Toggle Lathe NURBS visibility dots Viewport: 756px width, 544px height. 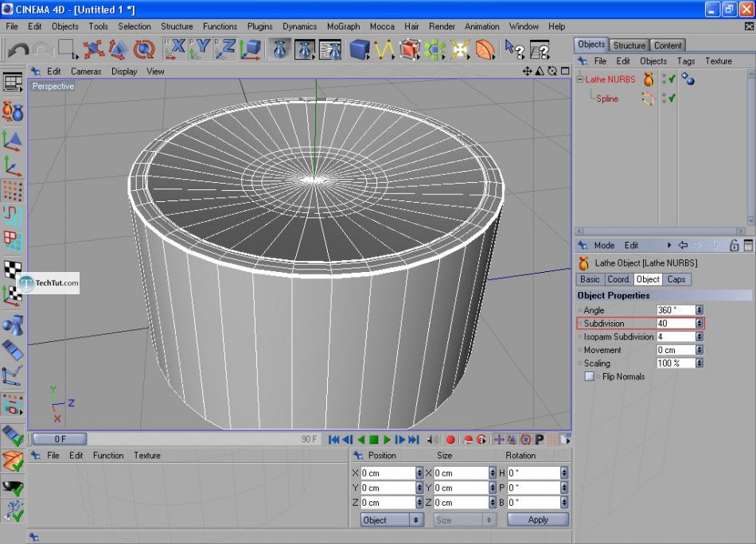click(664, 79)
